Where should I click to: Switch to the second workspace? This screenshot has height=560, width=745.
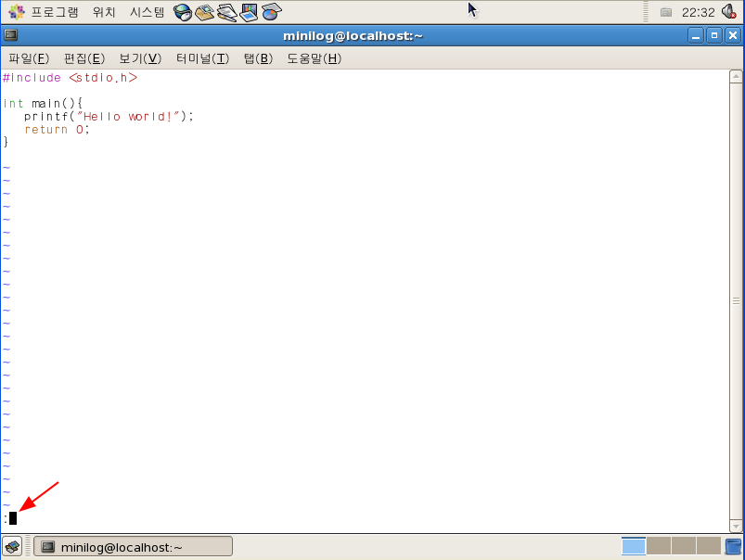click(x=659, y=546)
